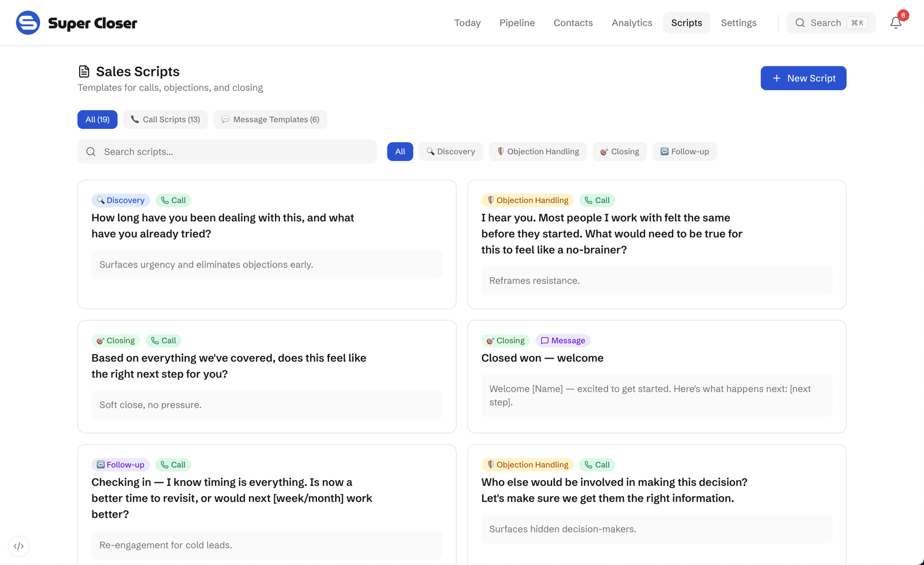The height and width of the screenshot is (565, 924).
Task: Click Call tag on 'Based on everything' card
Action: click(x=163, y=340)
